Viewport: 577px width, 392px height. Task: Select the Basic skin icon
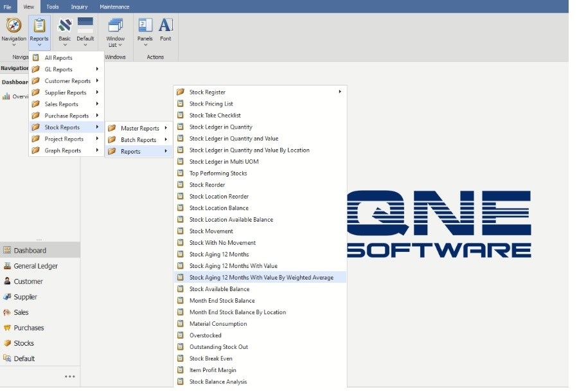click(65, 26)
